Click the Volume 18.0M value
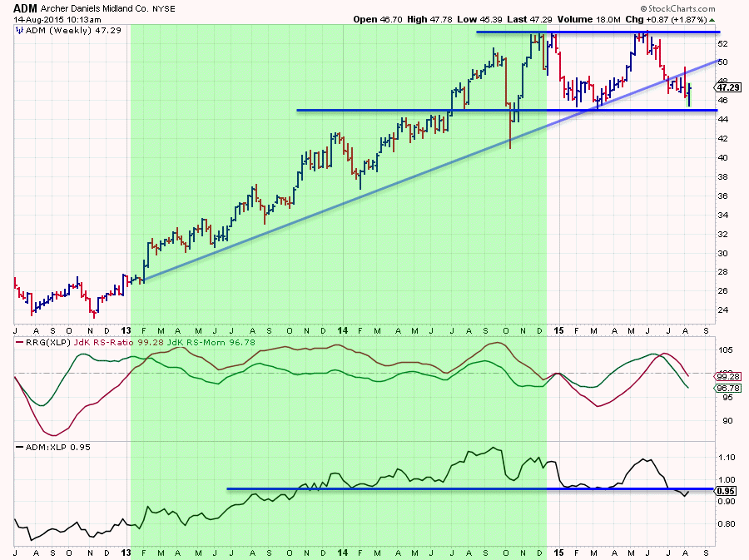Viewport: 749px width, 560px height. pos(589,20)
